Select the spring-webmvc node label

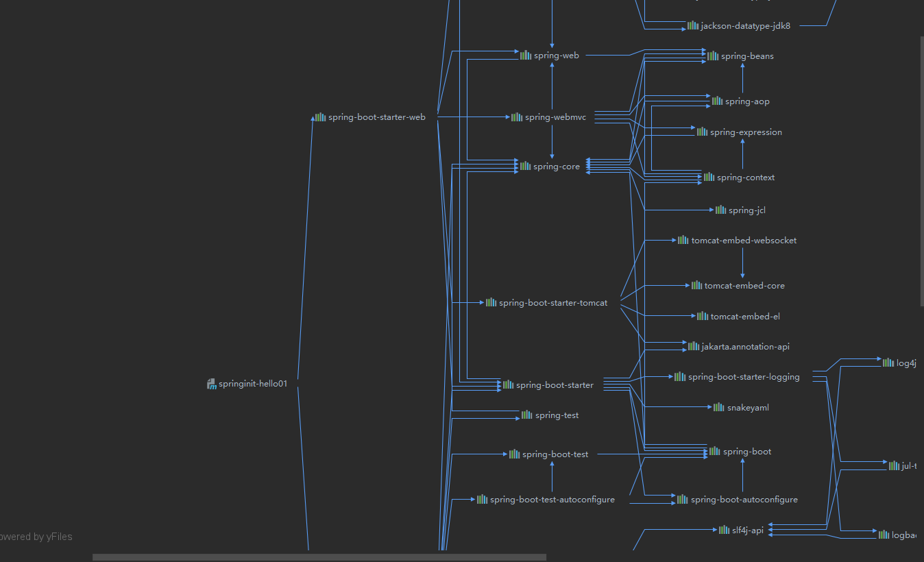(556, 117)
